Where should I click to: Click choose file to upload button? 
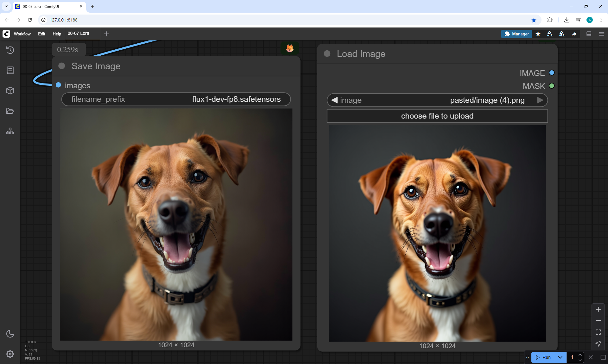[437, 116]
